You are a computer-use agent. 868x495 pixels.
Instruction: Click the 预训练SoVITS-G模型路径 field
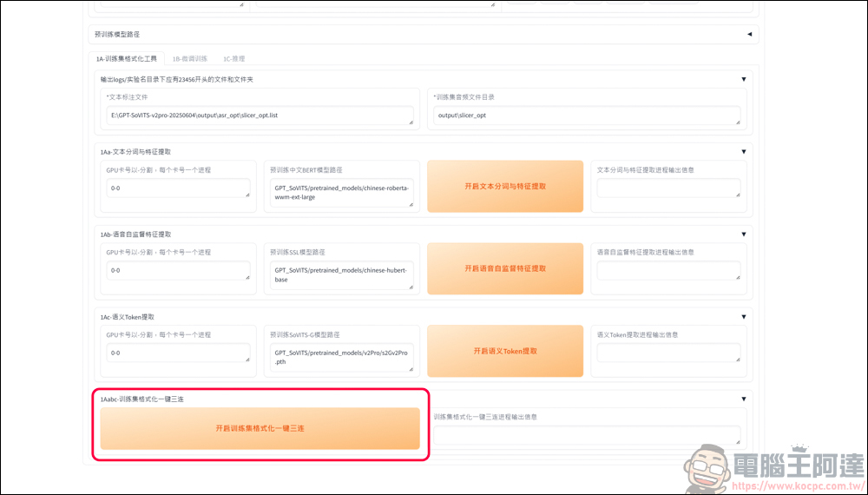[x=341, y=357]
